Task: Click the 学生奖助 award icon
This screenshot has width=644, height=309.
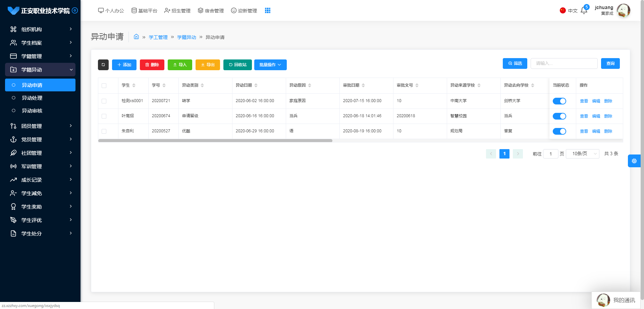Action: tap(13, 207)
